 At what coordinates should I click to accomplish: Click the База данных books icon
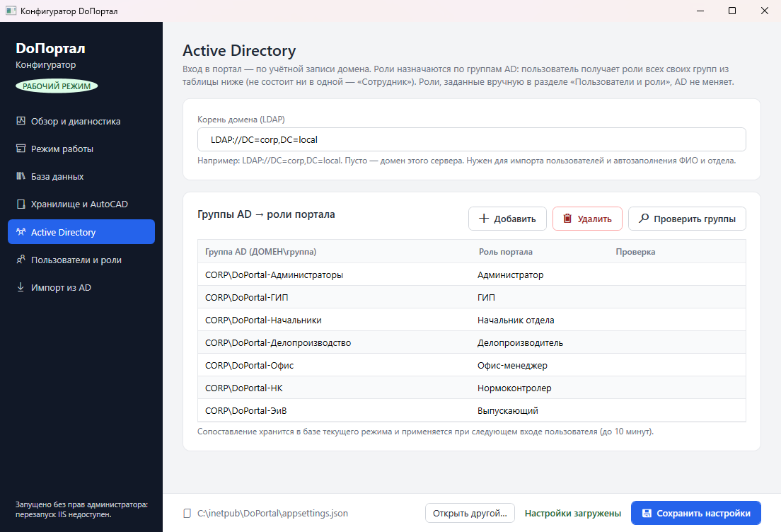click(x=21, y=176)
